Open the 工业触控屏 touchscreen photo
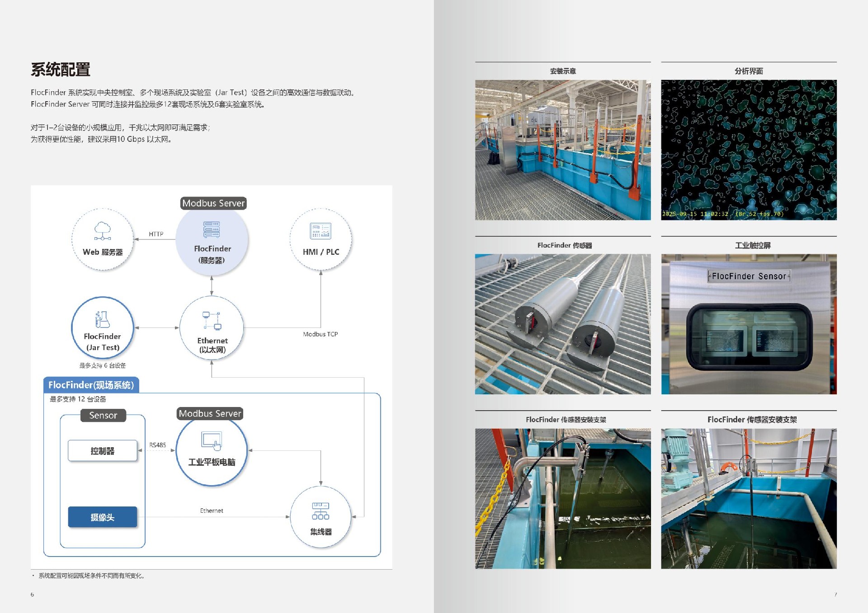This screenshot has width=868, height=613. pos(749,324)
